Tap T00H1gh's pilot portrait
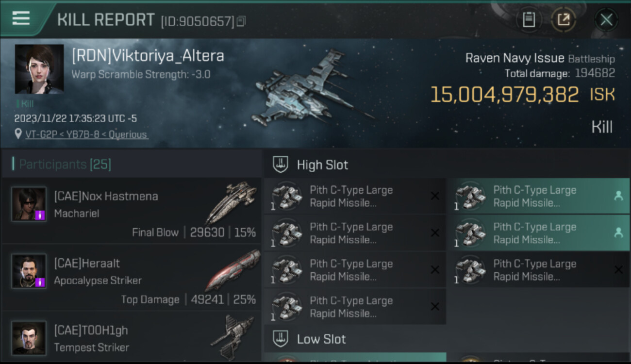This screenshot has height=364, width=631. coord(29,337)
